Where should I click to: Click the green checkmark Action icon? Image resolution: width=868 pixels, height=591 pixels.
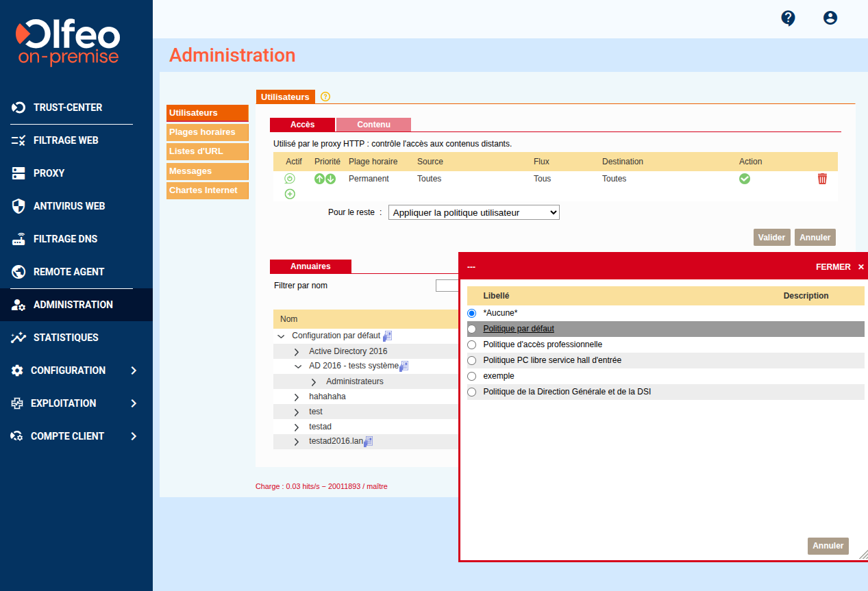tap(745, 179)
